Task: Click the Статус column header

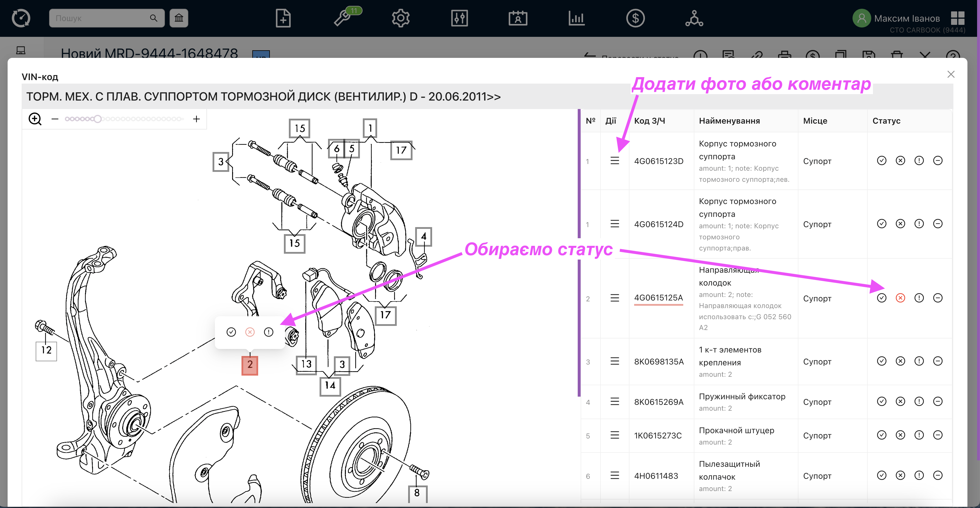Action: click(x=886, y=120)
